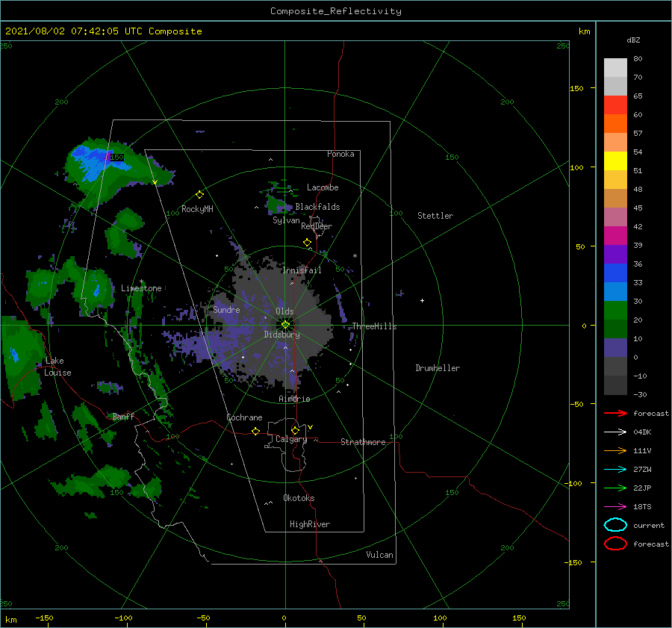672x628 pixels.
Task: Select the orange 60 dBZ swatch
Action: pos(615,123)
